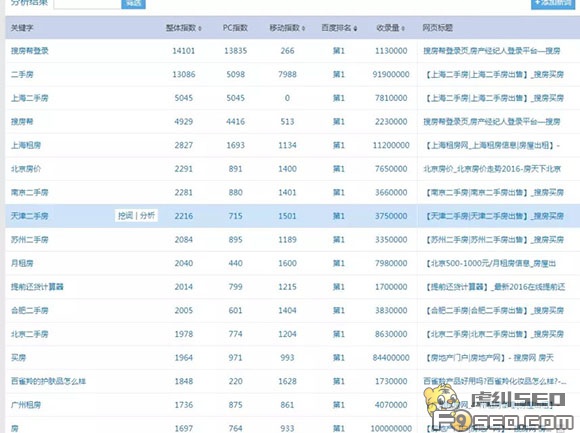Screen dimensions: 580x433
Task: Click mobile index value 1628
Action: (x=287, y=381)
